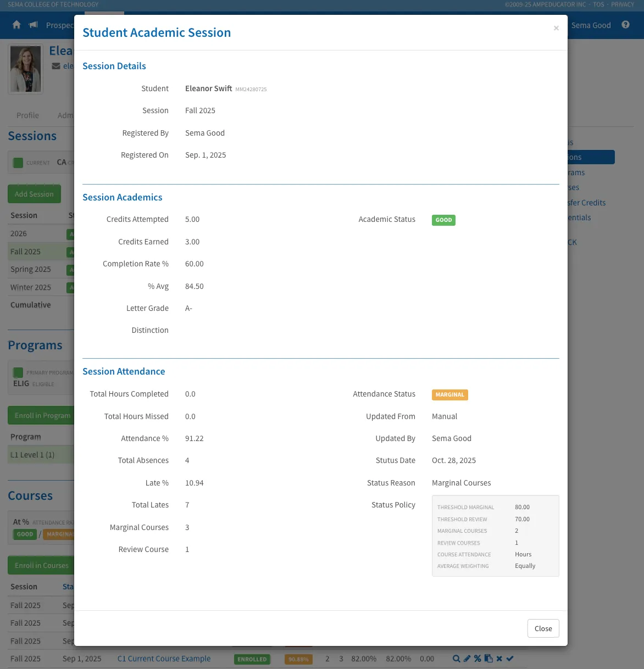Open the C1 Current Course Example link
Image resolution: width=644 pixels, height=669 pixels.
164,659
